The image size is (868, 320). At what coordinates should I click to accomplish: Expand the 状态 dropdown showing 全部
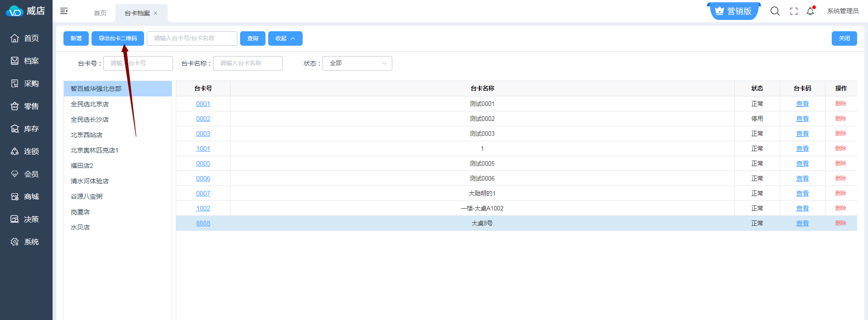pos(357,63)
